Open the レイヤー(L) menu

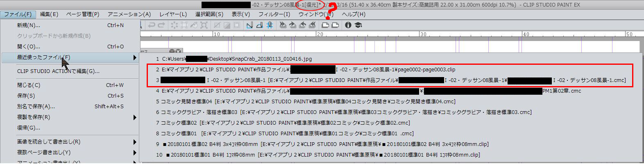(173, 14)
